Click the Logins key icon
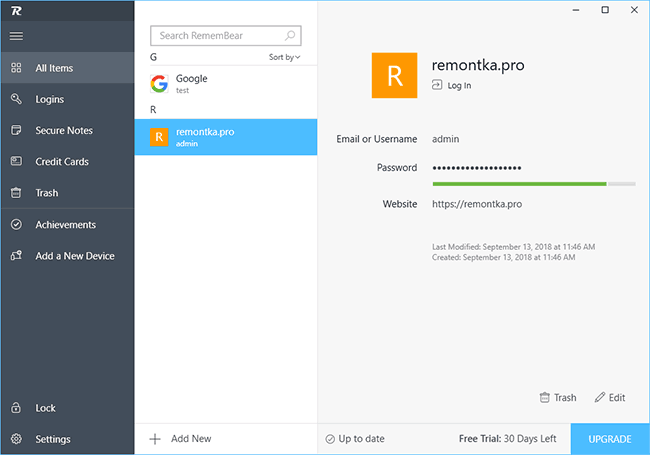Viewport: 650px width, 455px height. point(16,99)
